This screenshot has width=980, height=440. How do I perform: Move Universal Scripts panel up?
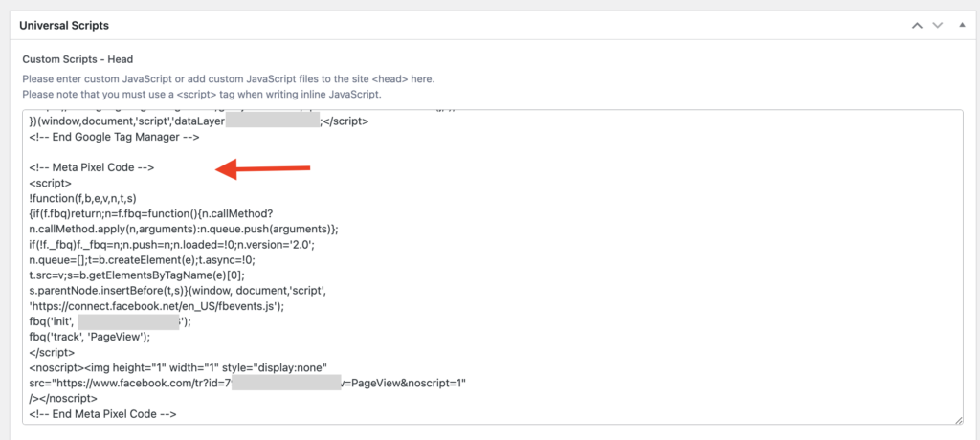click(917, 26)
